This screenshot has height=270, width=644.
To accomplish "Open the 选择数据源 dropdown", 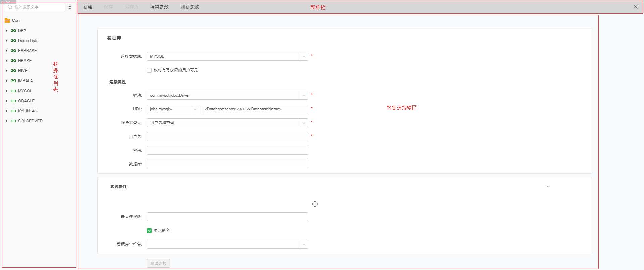I will click(304, 56).
